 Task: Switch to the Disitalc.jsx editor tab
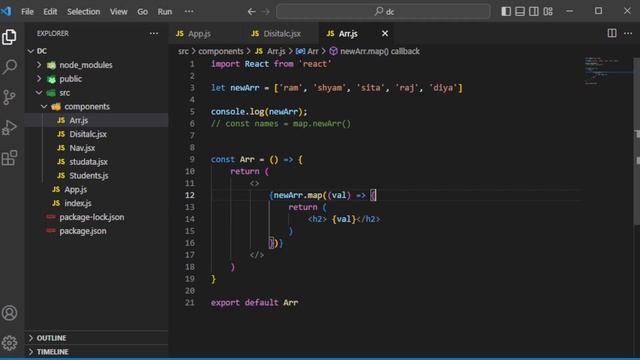(282, 33)
